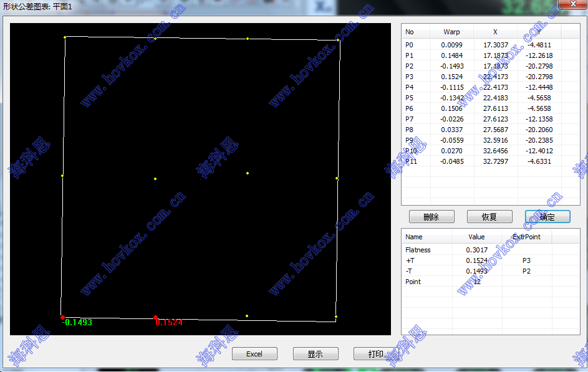The image size is (588, 372).
Task: Click Y value -20.2060
Action: (x=539, y=130)
